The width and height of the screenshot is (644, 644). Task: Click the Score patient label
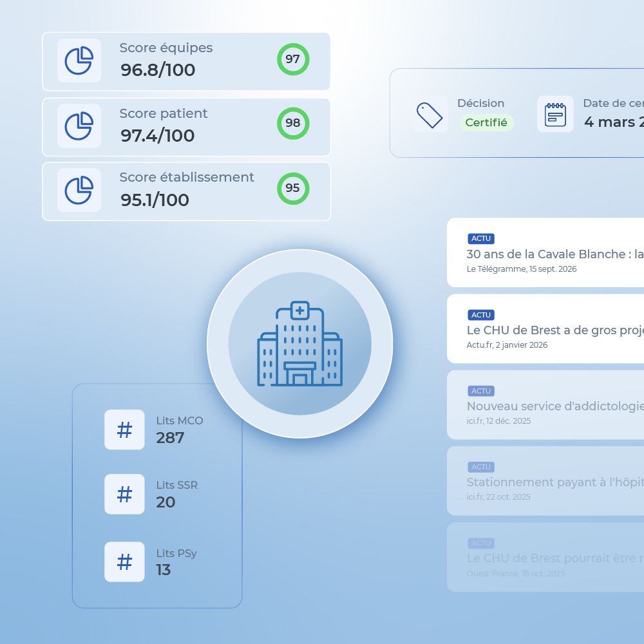click(x=164, y=113)
